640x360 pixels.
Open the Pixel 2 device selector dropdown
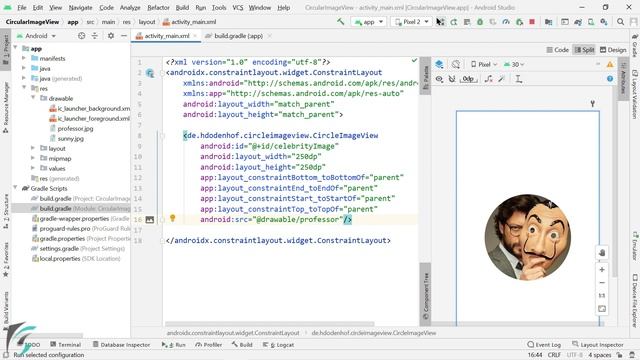412,22
